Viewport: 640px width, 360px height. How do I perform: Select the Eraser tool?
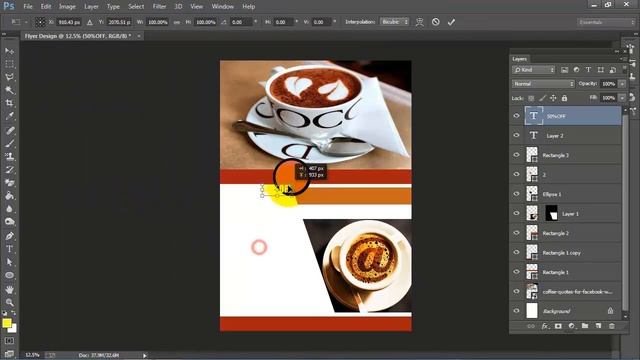(x=9, y=183)
